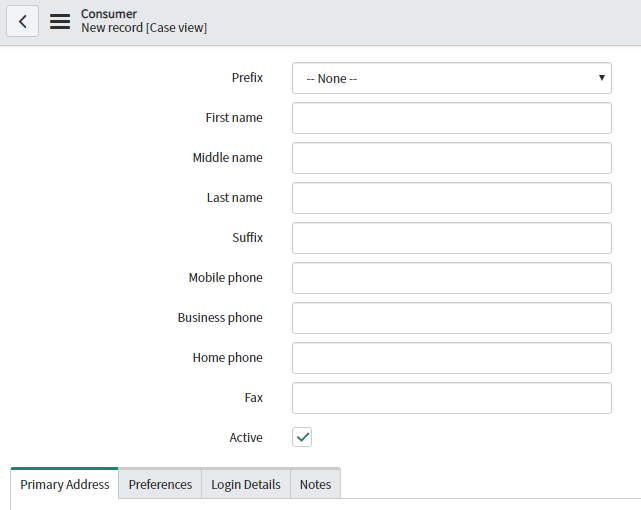Click inside the Fax field
This screenshot has height=510, width=641.
(451, 398)
